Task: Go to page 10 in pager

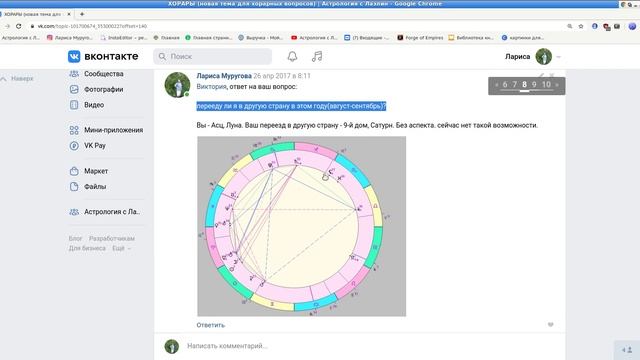Action: [546, 84]
